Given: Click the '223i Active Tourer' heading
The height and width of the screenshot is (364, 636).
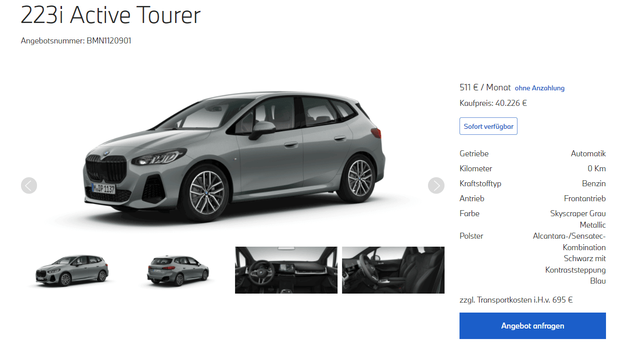Looking at the screenshot, I should 110,15.
